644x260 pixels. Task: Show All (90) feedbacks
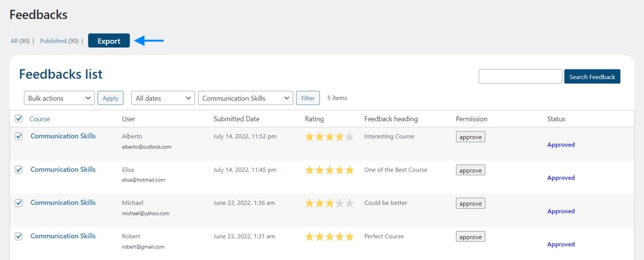[20, 41]
